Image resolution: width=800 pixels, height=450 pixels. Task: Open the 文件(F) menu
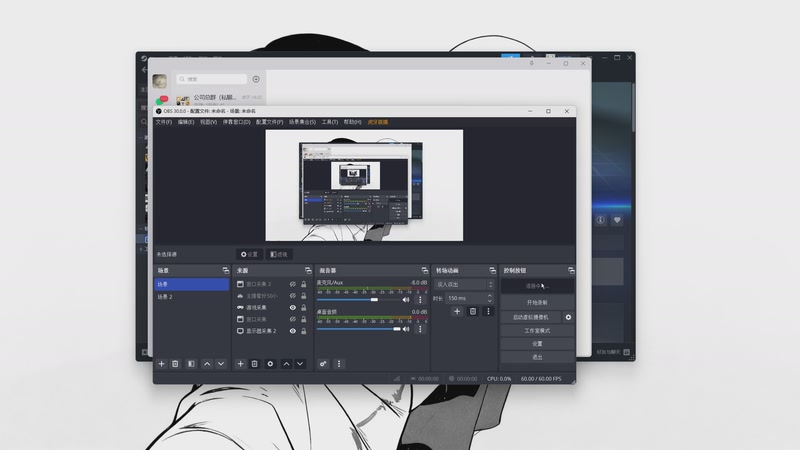click(163, 122)
